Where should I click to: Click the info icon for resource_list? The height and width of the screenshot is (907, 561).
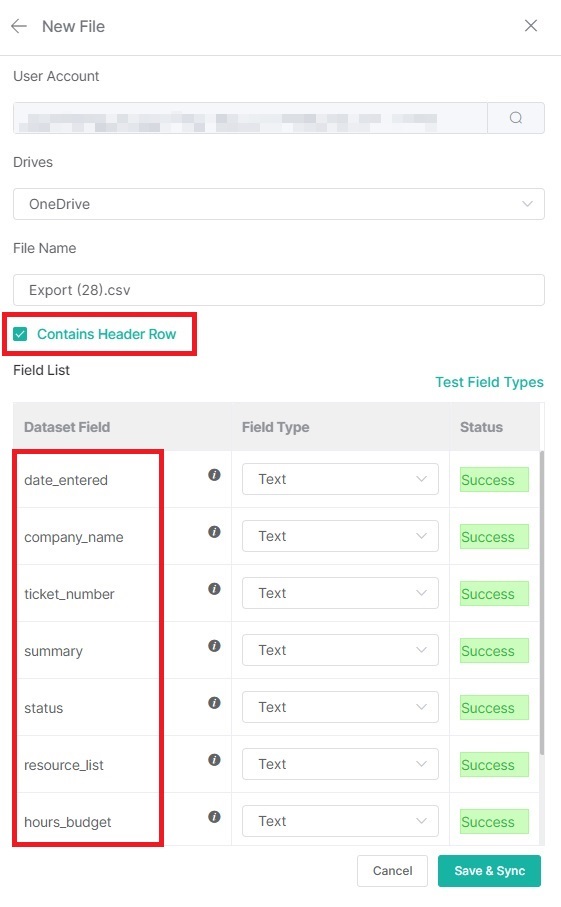[214, 759]
